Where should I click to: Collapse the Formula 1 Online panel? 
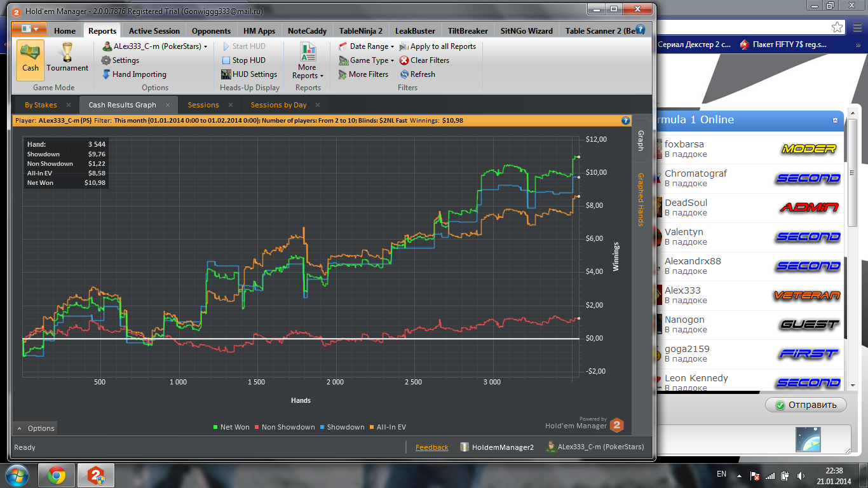[x=836, y=120]
